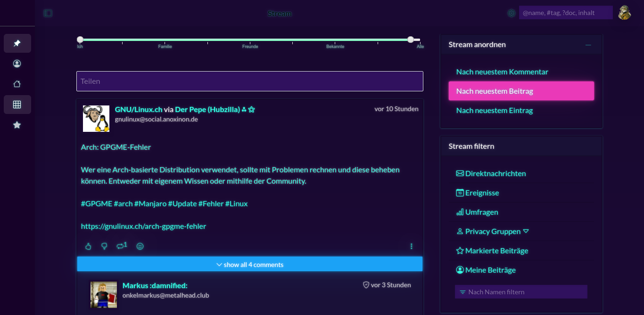Repeat the GNU/Linux.ch post
The width and height of the screenshot is (644, 315).
tap(122, 246)
